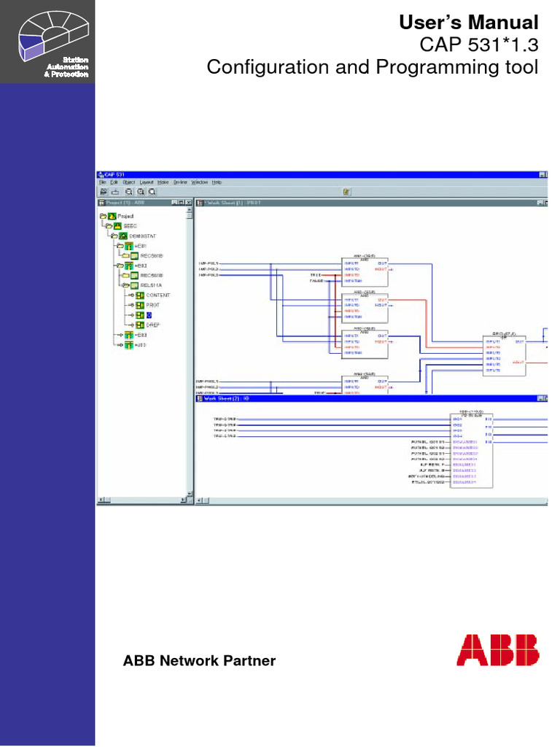
Task: Select the =J03 tree label
Action: tap(140, 345)
